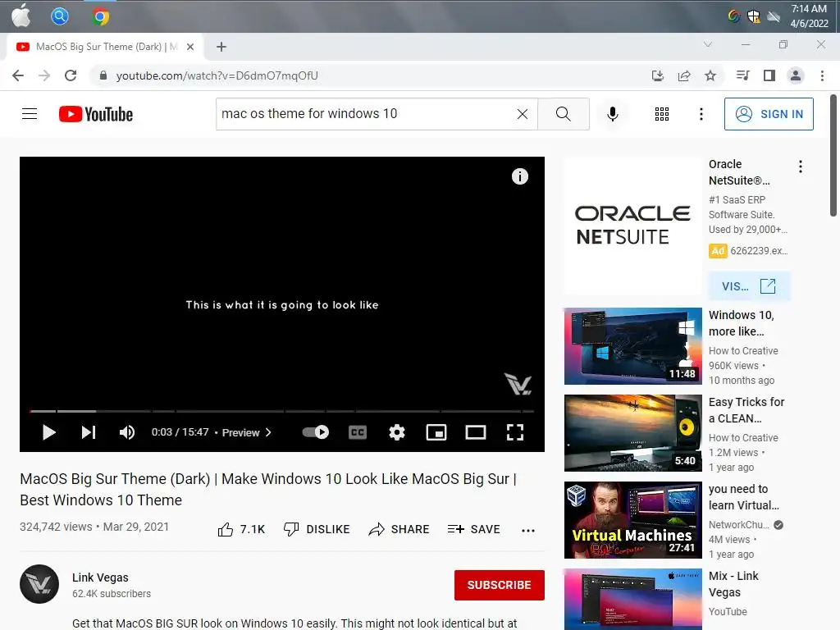Like the video with 7.1K likes
The image size is (840, 630).
(241, 529)
